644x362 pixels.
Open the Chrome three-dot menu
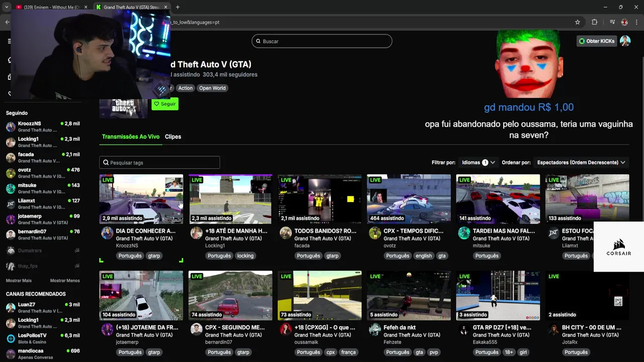click(635, 22)
